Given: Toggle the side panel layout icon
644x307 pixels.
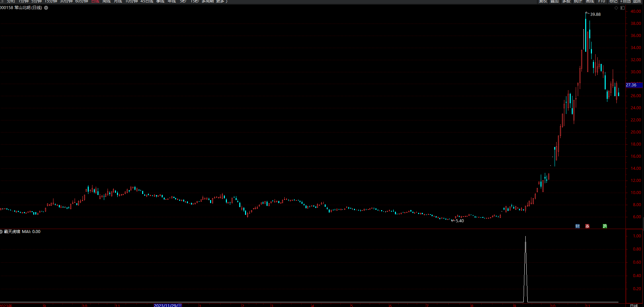Looking at the screenshot, I should click(x=622, y=8).
